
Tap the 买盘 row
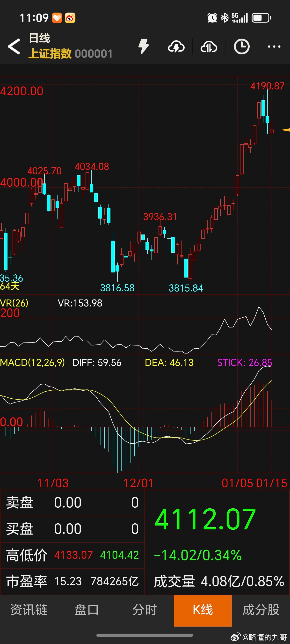tap(72, 529)
